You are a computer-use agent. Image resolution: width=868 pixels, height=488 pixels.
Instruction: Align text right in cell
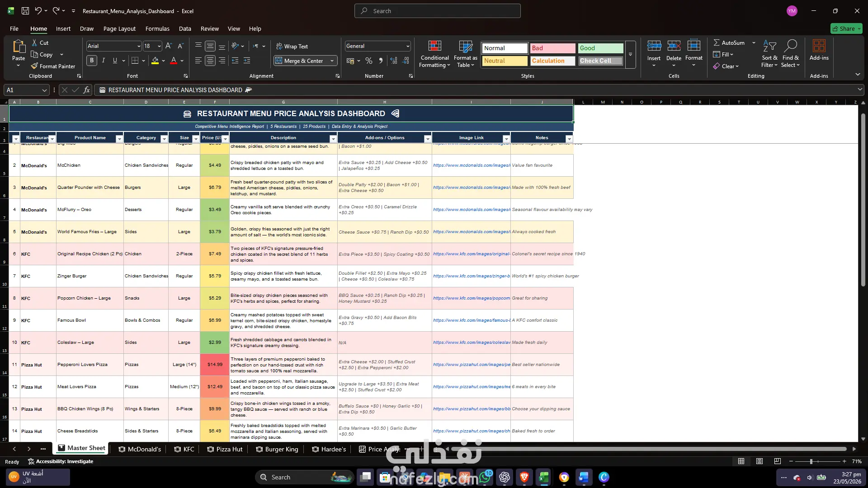point(222,61)
